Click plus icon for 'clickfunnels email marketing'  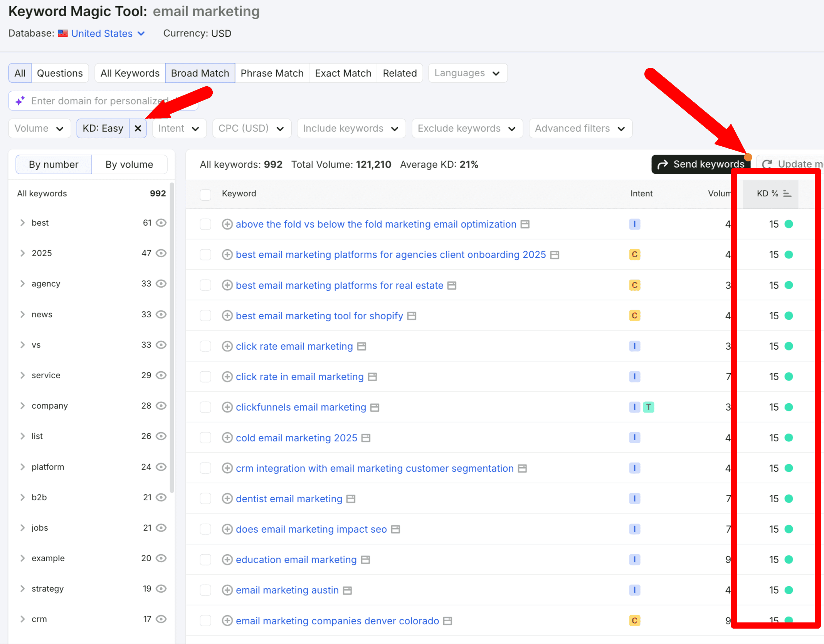click(227, 407)
